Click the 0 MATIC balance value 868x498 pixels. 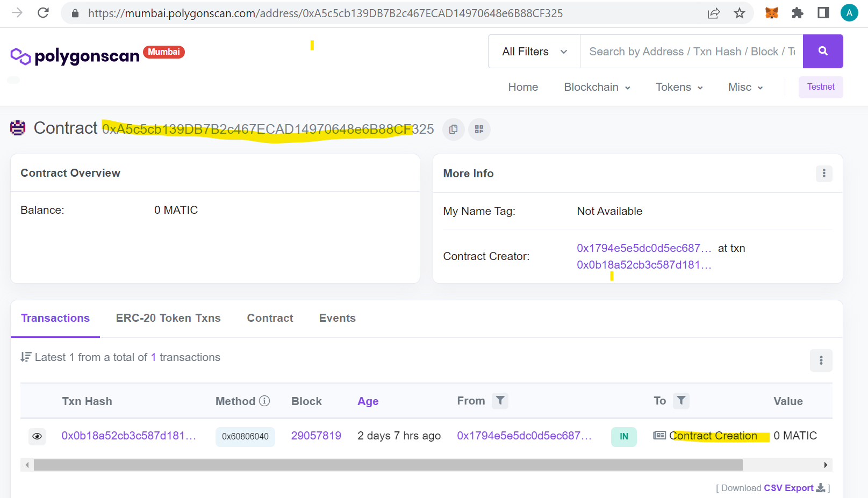pos(176,210)
